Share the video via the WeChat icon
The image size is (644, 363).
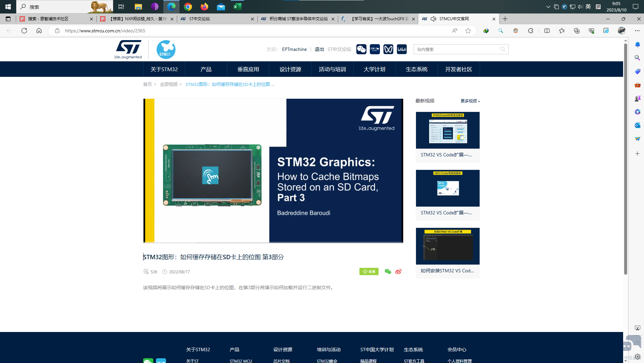388,272
